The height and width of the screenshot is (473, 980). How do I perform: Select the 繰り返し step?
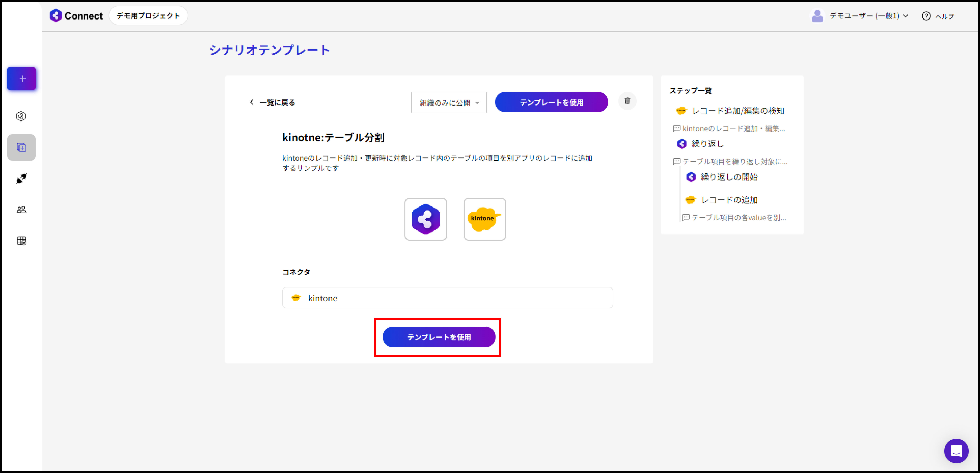(x=708, y=144)
